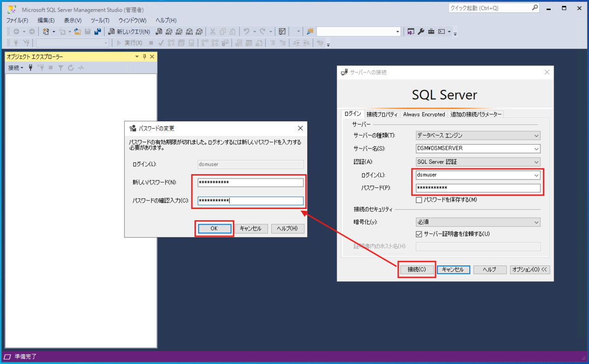Click the Refresh icon in Object Explorer

click(71, 68)
